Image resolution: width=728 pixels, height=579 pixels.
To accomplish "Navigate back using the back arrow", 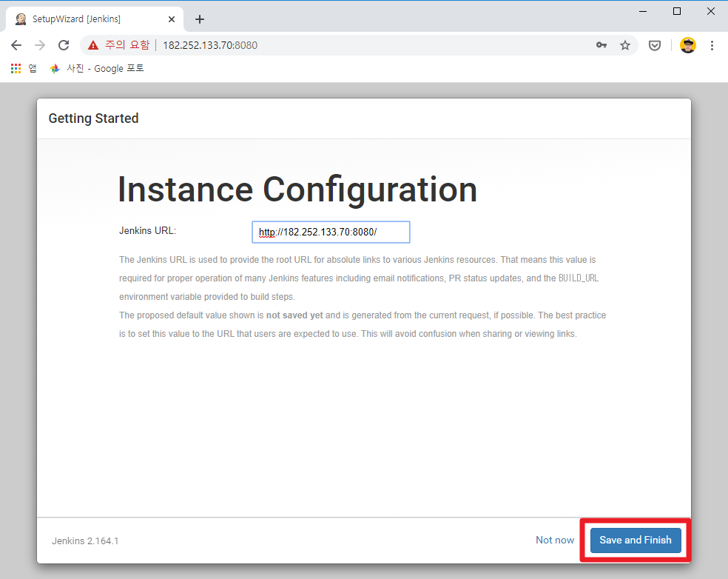I will coord(16,44).
